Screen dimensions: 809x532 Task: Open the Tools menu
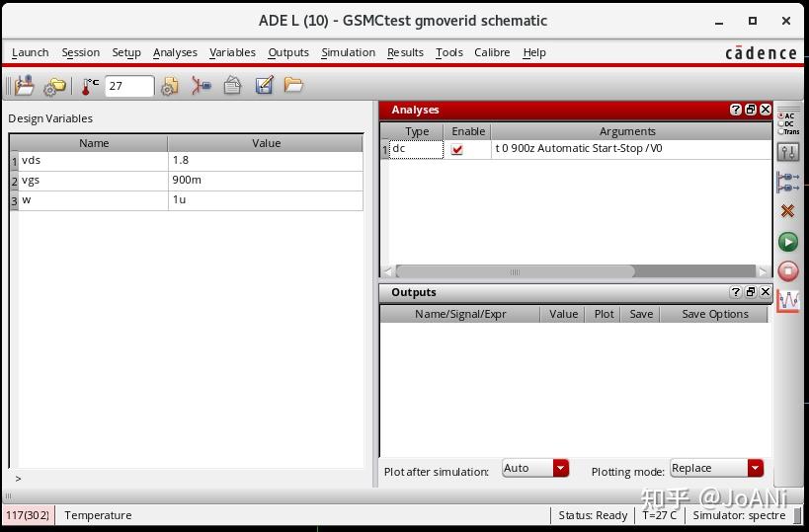[x=448, y=52]
